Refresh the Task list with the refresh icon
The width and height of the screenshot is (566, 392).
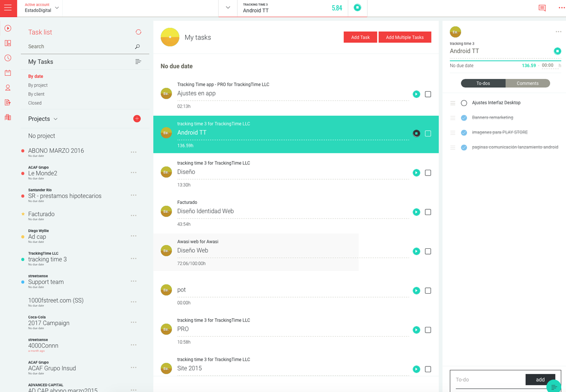[138, 32]
